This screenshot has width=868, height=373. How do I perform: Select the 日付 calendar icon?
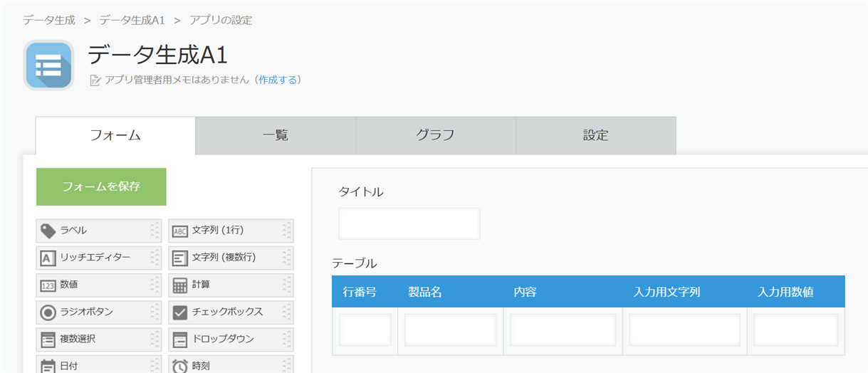(x=48, y=366)
